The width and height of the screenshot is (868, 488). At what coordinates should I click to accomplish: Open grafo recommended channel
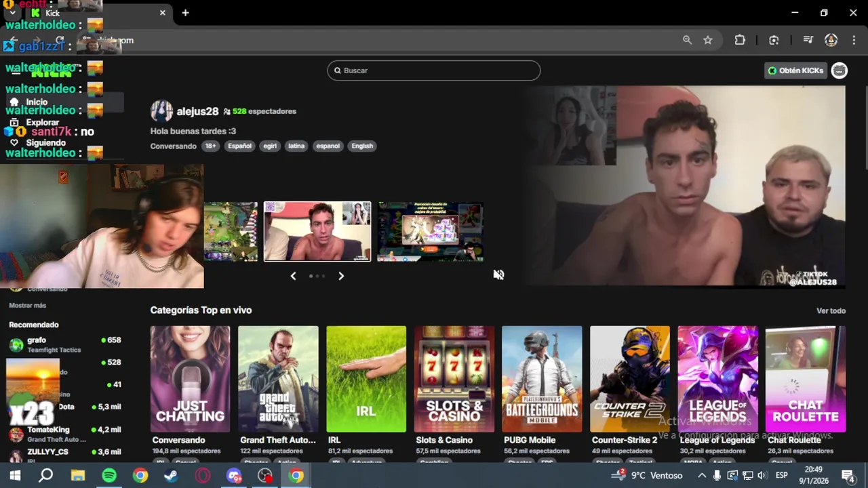(x=64, y=344)
